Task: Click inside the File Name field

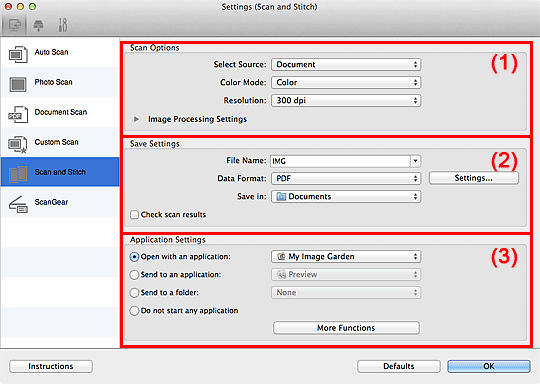Action: [x=340, y=161]
